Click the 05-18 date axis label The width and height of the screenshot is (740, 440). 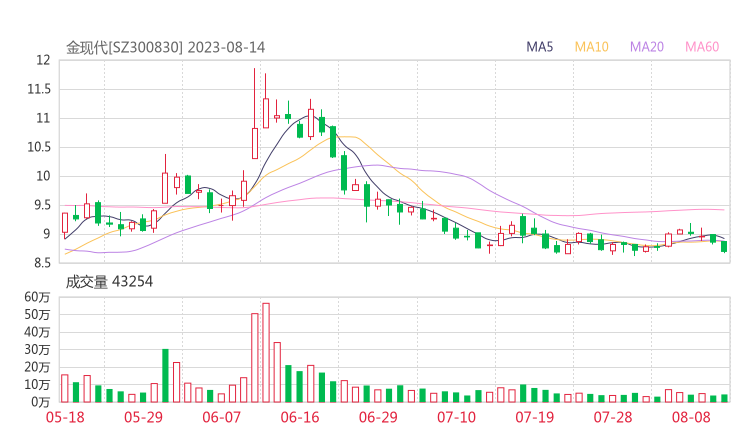tap(65, 417)
